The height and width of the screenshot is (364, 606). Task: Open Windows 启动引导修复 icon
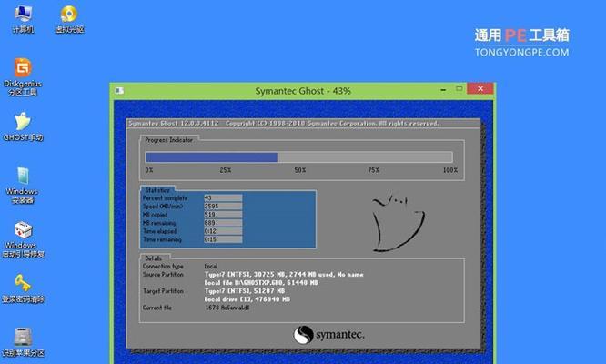(x=23, y=239)
